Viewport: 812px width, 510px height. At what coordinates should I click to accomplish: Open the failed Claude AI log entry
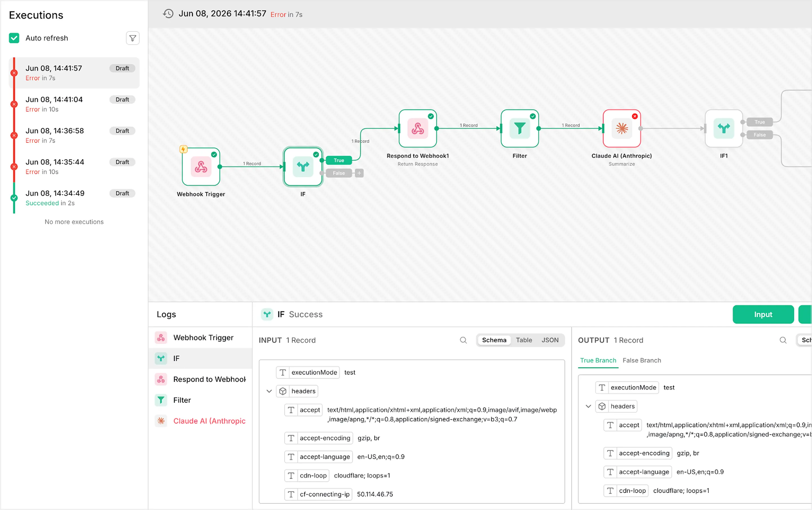200,421
